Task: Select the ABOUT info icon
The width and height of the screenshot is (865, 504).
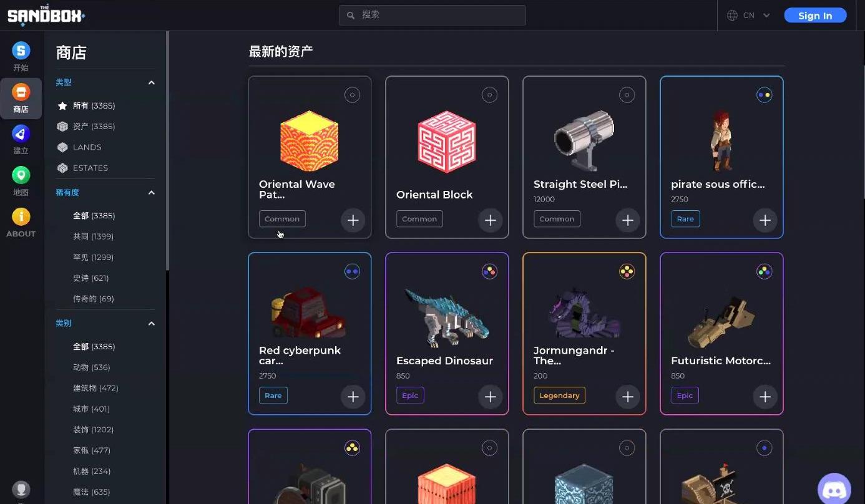Action: 21,216
